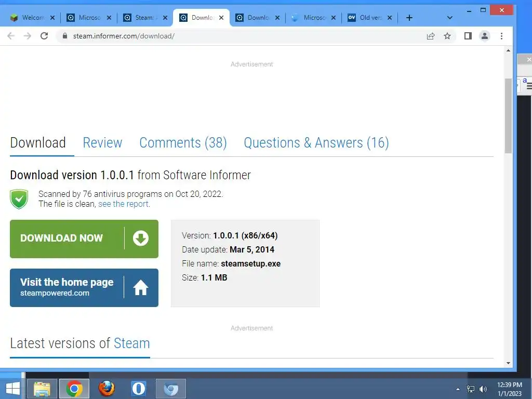Click the download arrow circle icon
532x399 pixels.
[140, 238]
